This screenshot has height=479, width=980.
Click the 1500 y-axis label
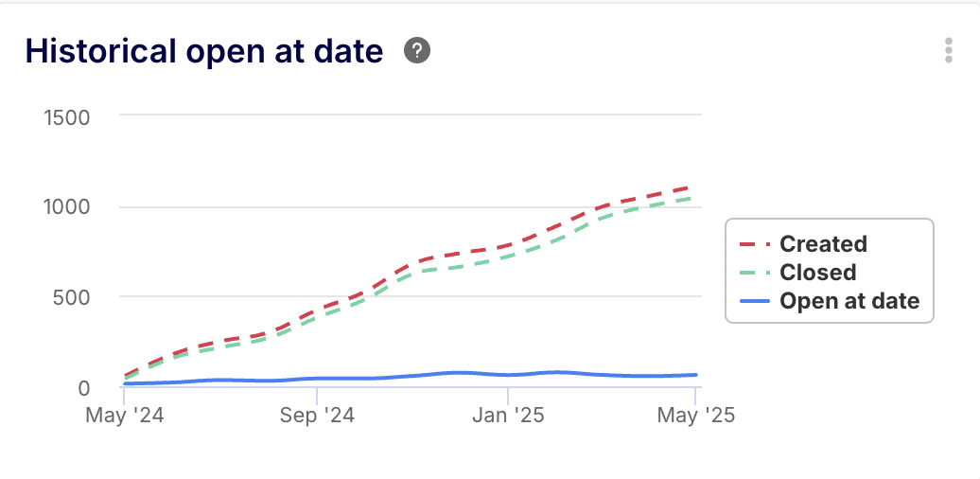tap(67, 117)
